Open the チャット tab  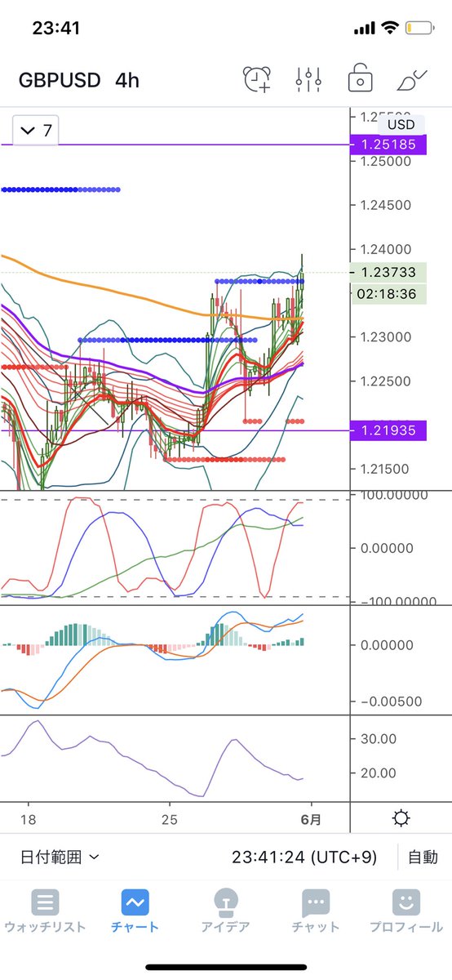point(315,911)
